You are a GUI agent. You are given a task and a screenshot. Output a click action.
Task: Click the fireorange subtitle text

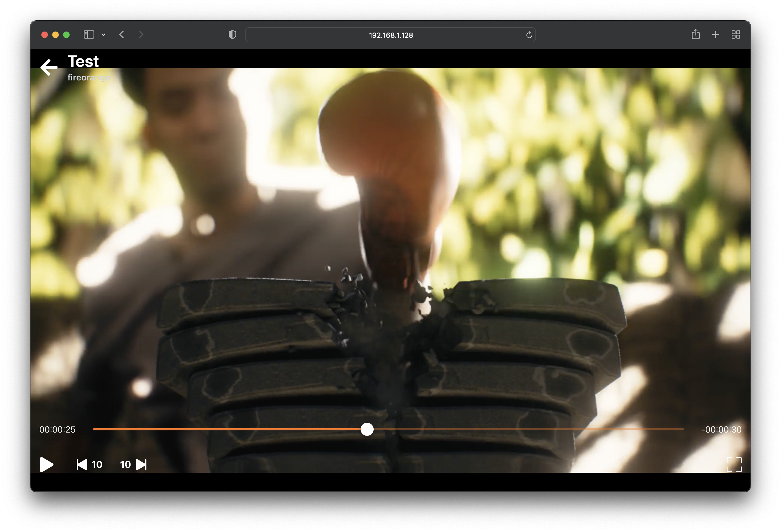(89, 78)
